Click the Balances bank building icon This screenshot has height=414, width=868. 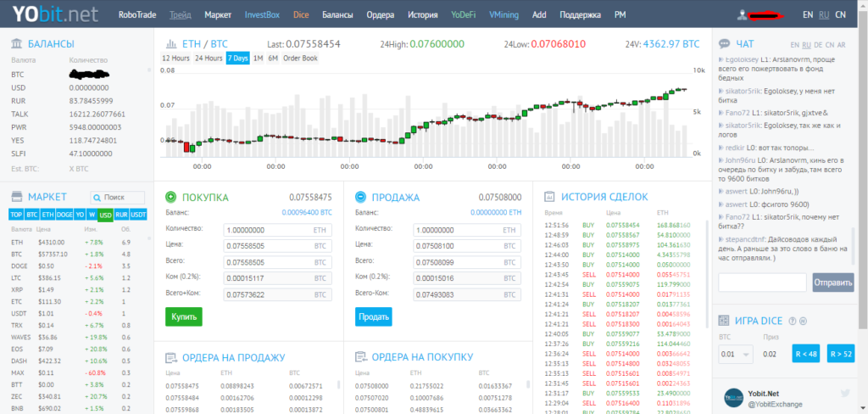coord(17,44)
